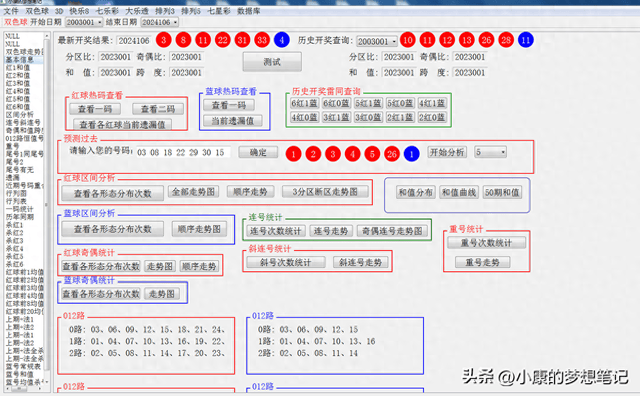This screenshot has width=640, height=396.
Task: Click the 50期和值 button
Action: pyautogui.click(x=502, y=192)
